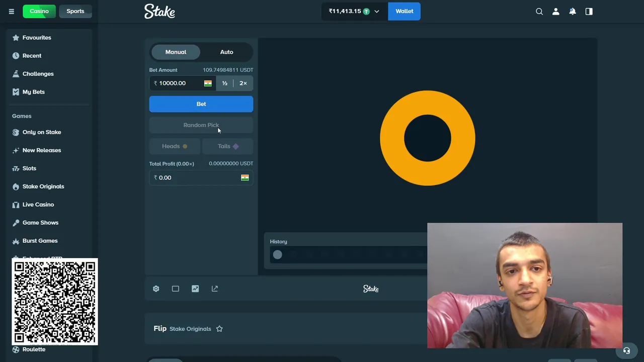This screenshot has width=644, height=362.
Task: Place the bet with Bet button
Action: pos(201,104)
